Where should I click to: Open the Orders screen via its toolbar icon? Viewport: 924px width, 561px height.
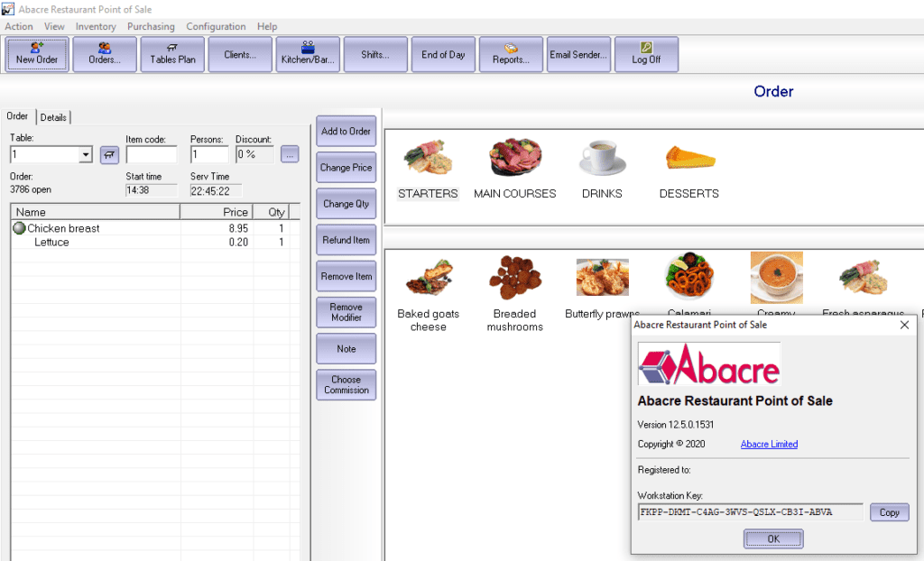point(104,54)
